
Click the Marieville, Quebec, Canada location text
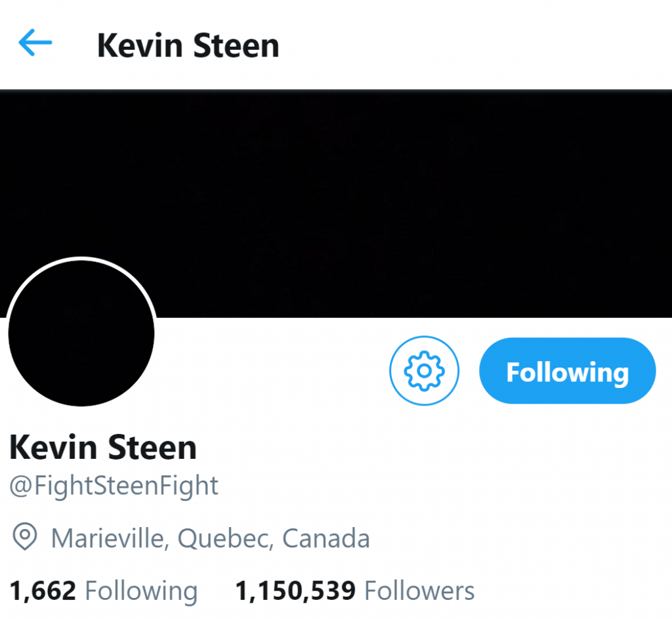point(211,538)
